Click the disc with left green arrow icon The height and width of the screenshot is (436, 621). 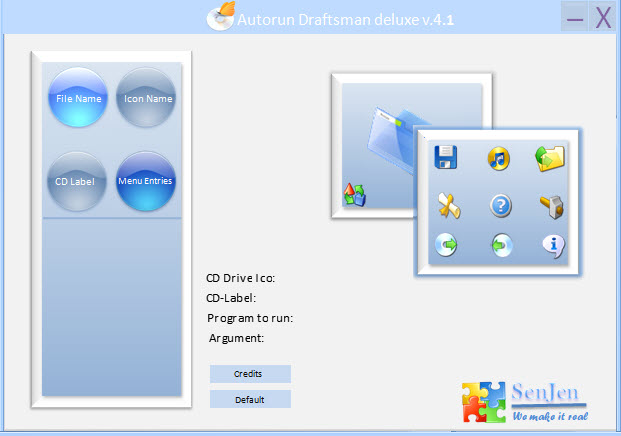[x=502, y=245]
